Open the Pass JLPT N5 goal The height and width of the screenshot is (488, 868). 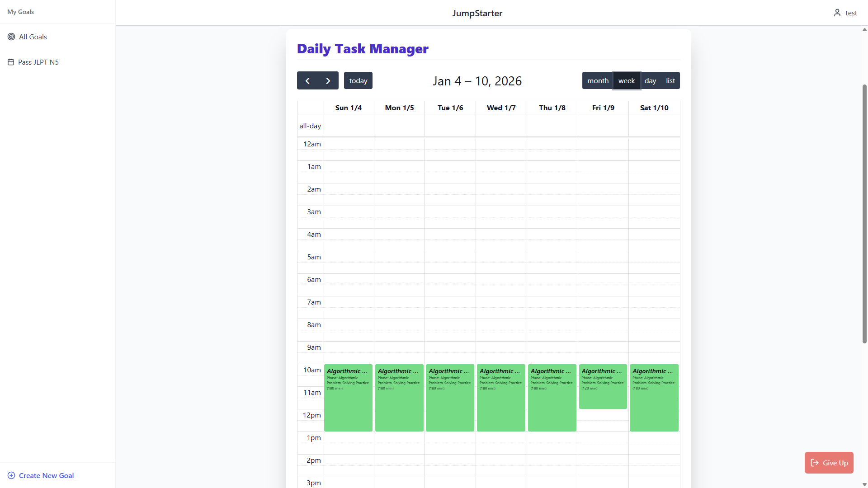(x=38, y=62)
